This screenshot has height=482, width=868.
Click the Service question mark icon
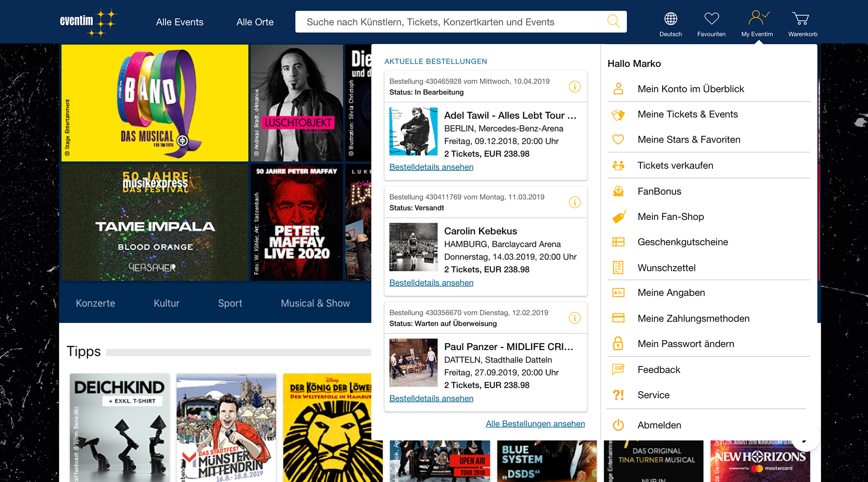(618, 395)
